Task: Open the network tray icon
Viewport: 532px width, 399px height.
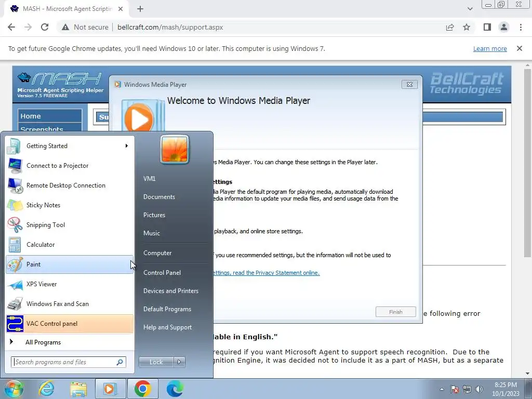Action: 467,389
